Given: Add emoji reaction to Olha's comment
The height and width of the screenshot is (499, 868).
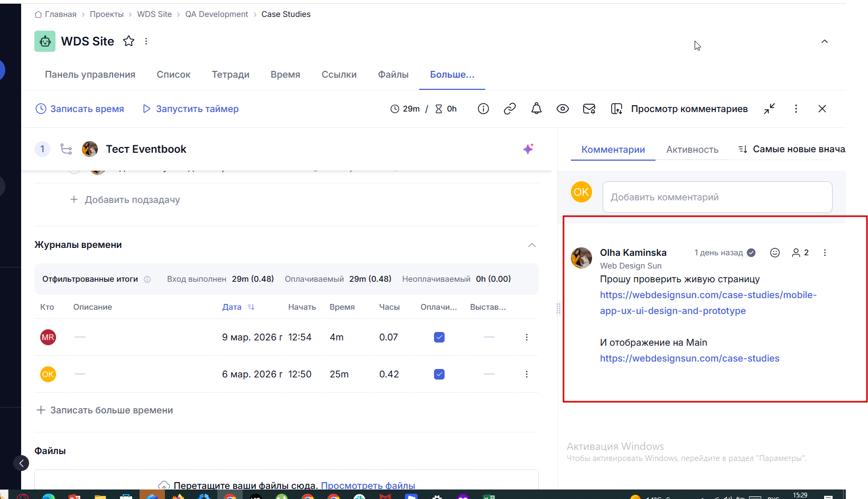Looking at the screenshot, I should pos(775,253).
